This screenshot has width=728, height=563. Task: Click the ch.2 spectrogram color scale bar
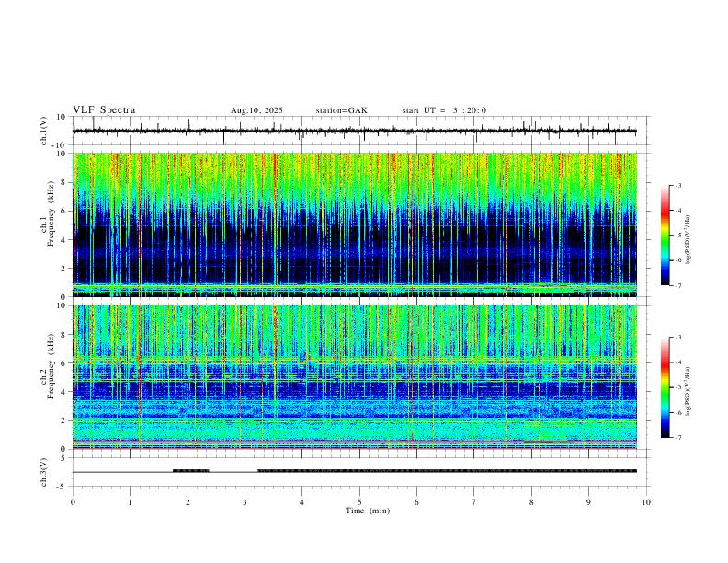pos(665,387)
